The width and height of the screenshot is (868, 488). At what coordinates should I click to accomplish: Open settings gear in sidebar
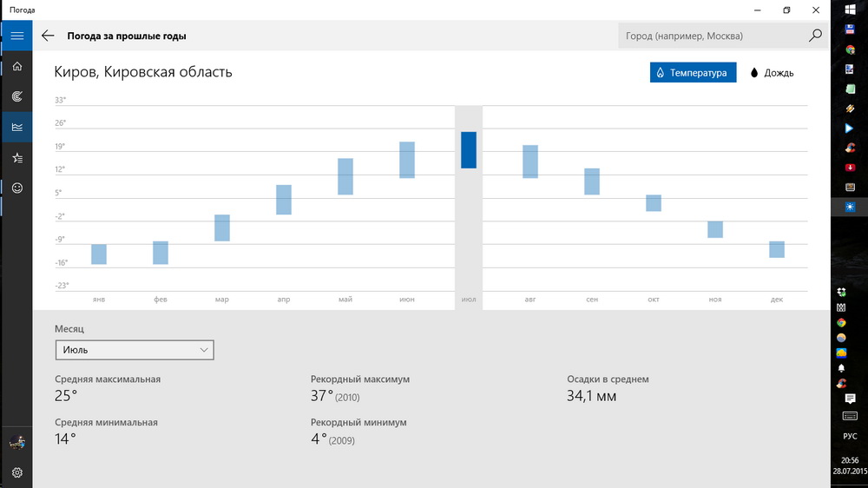click(16, 473)
